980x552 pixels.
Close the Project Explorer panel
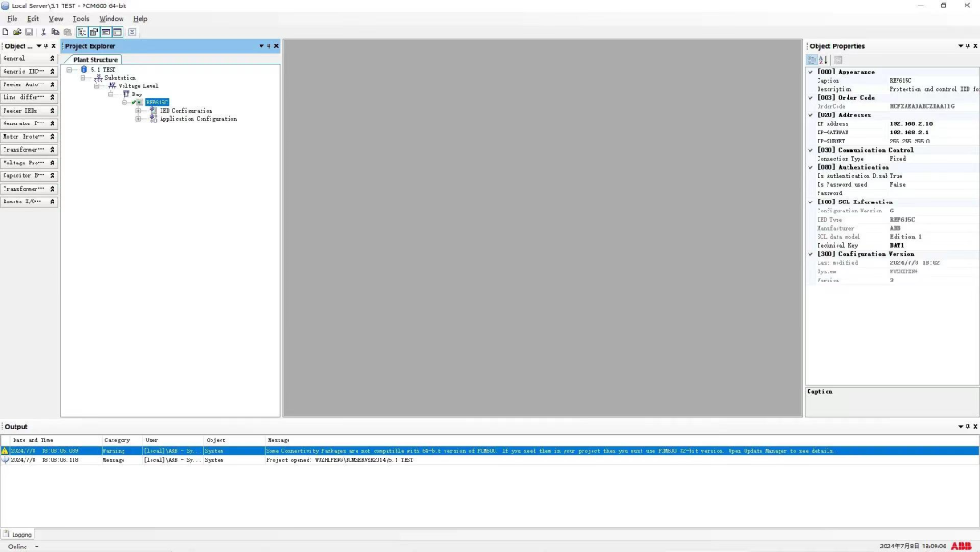[x=276, y=46]
